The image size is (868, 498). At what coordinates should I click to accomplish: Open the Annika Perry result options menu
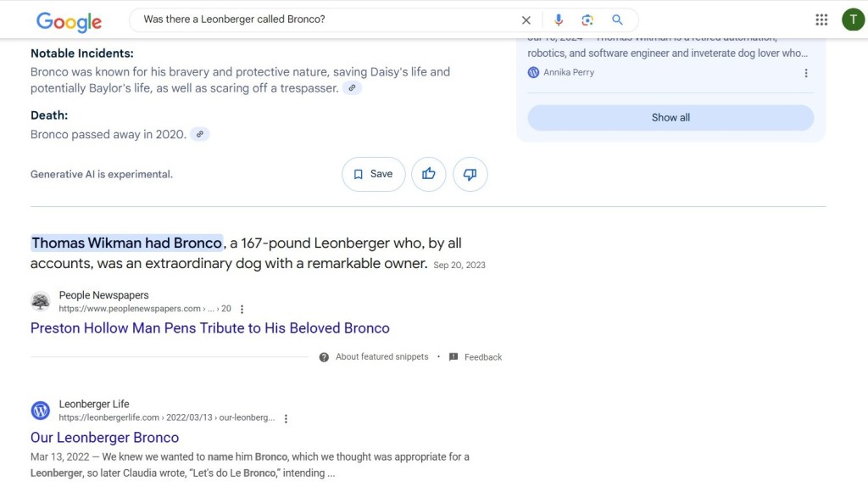click(806, 73)
